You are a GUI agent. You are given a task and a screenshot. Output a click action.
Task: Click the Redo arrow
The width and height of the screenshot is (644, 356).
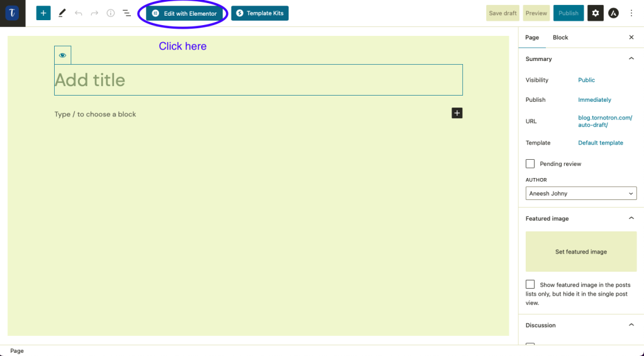[x=94, y=13]
